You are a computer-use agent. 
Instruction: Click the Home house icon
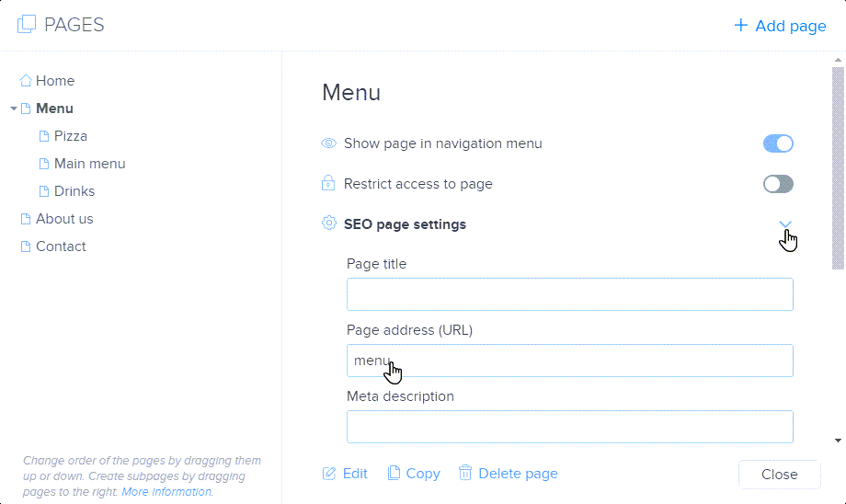(x=26, y=80)
